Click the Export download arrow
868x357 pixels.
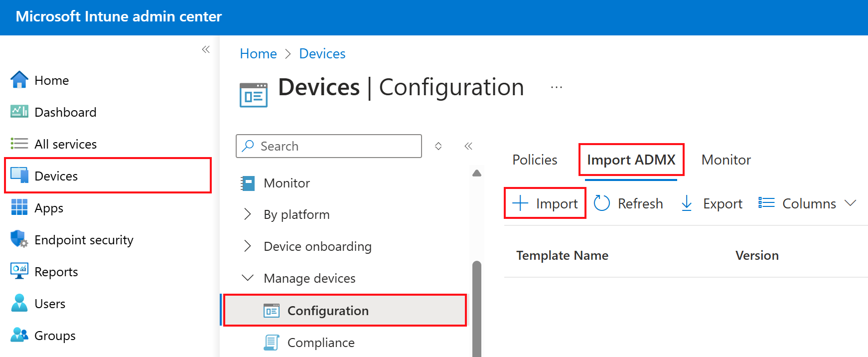(x=687, y=203)
